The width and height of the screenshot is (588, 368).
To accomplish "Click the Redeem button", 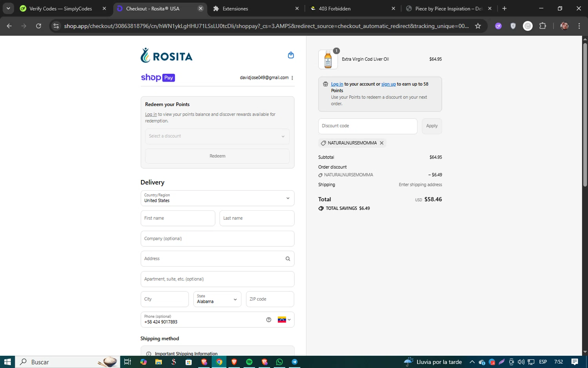I will tap(217, 156).
